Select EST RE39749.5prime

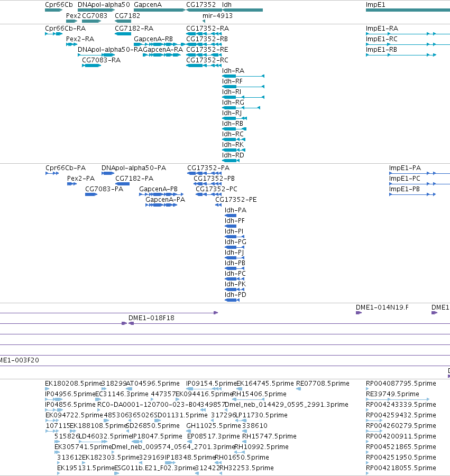click(x=392, y=394)
